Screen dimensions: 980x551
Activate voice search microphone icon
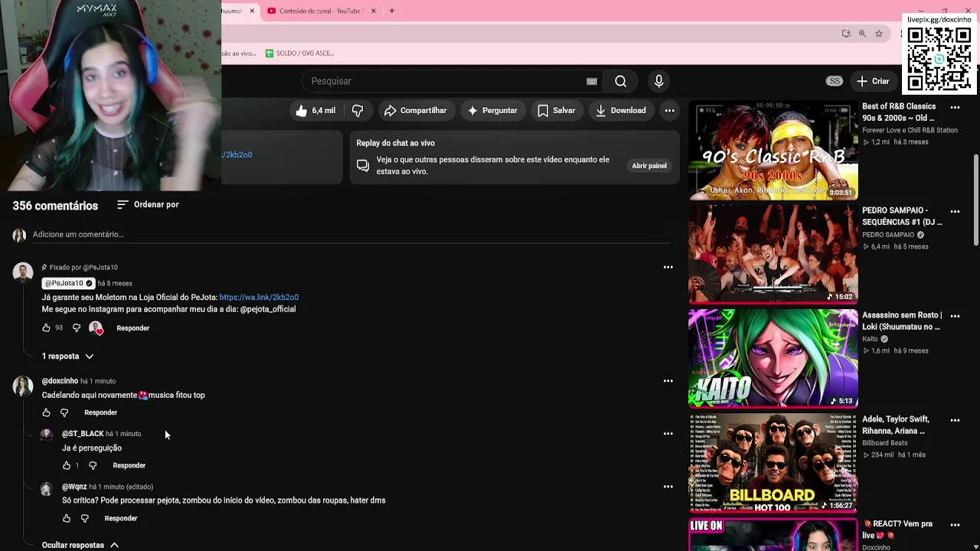[658, 81]
